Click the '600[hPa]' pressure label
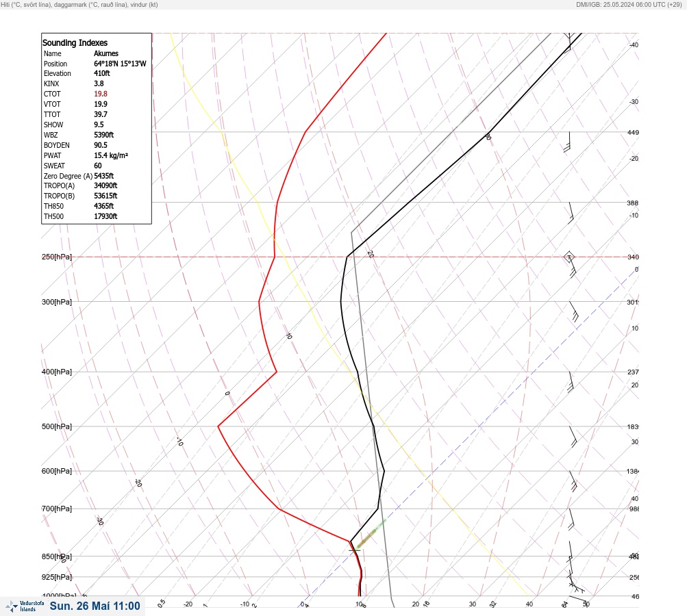The image size is (687, 616). [x=57, y=471]
